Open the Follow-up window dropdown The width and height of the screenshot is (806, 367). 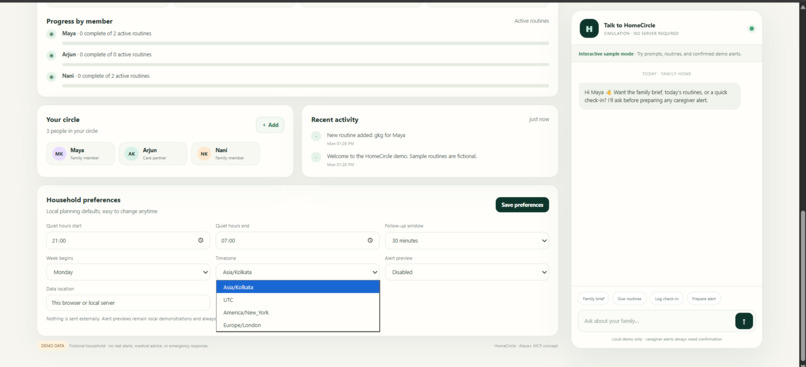(x=467, y=241)
